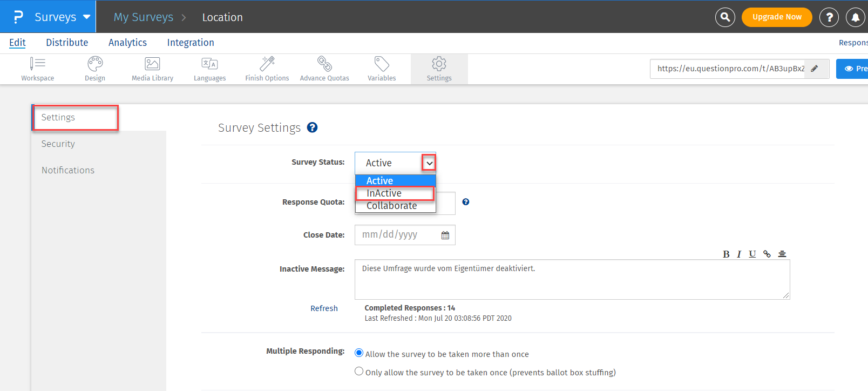Click the Upgrade Now button

(777, 17)
